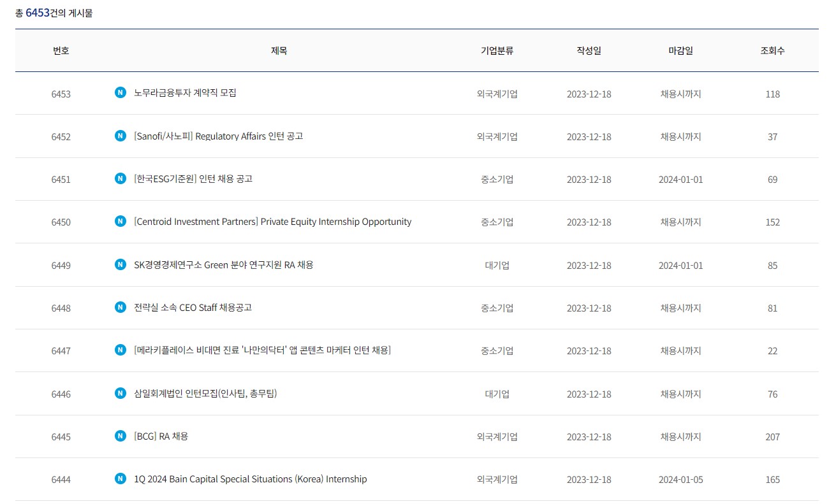Image resolution: width=836 pixels, height=504 pixels.
Task: Click the N badge beside [BCG] RA 채용
Action: click(x=120, y=436)
